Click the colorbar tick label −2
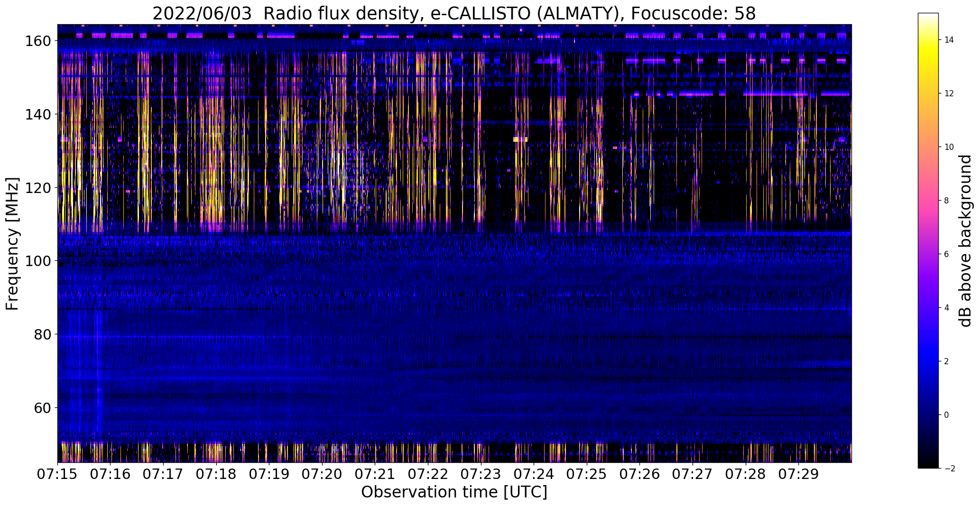 click(x=949, y=469)
